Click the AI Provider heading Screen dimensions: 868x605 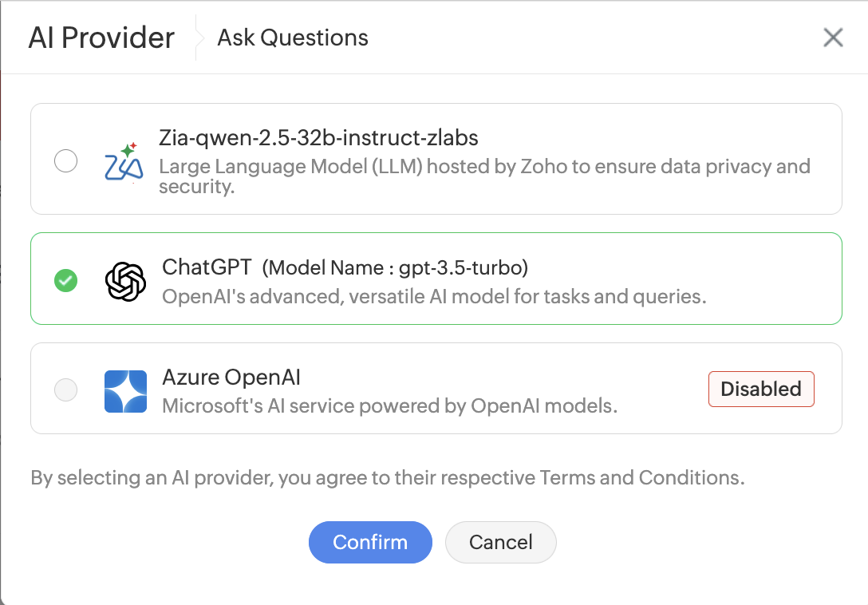pos(101,38)
